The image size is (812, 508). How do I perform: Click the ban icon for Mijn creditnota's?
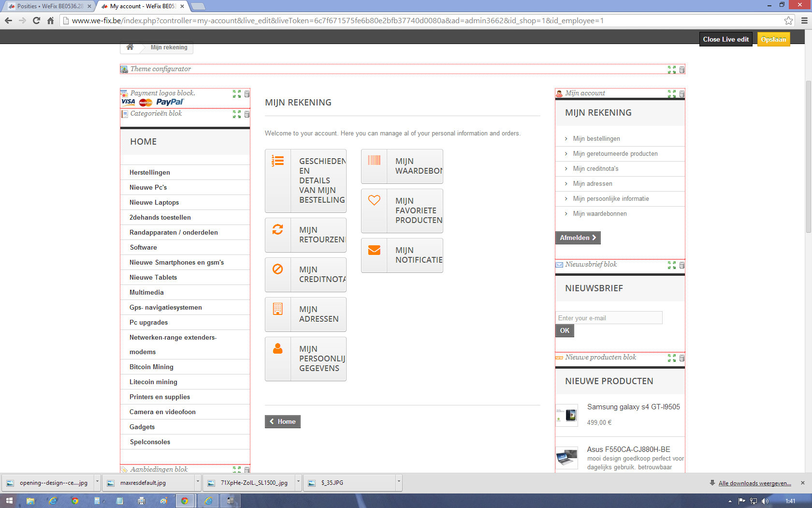point(277,269)
